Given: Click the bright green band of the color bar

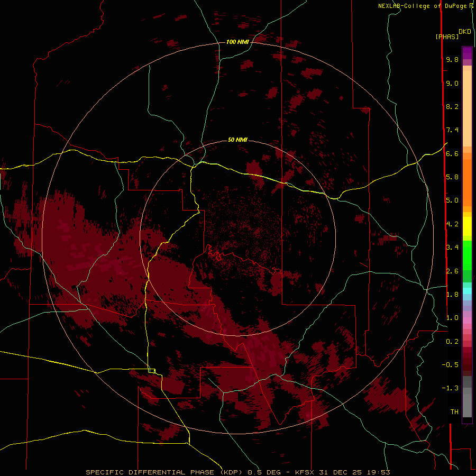Looking at the screenshot, I should tap(467, 255).
